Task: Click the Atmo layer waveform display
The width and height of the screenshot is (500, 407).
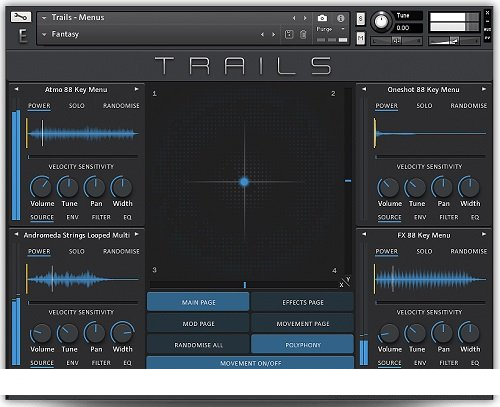Action: 82,133
